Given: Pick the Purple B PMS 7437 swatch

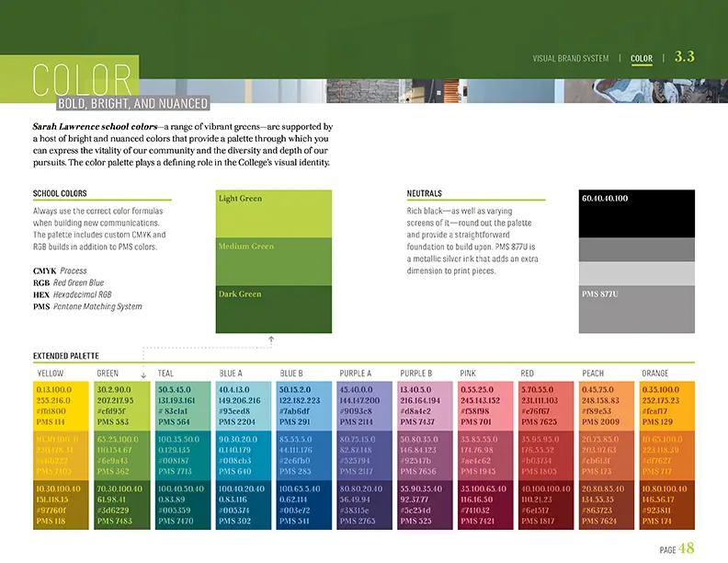Looking at the screenshot, I should pos(425,406).
